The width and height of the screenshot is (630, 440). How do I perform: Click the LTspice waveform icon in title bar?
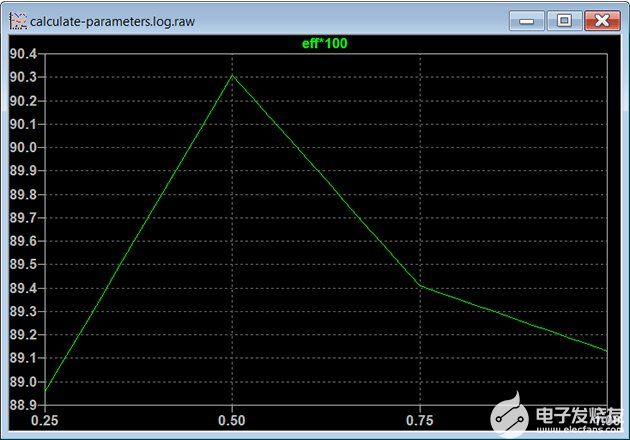17,20
